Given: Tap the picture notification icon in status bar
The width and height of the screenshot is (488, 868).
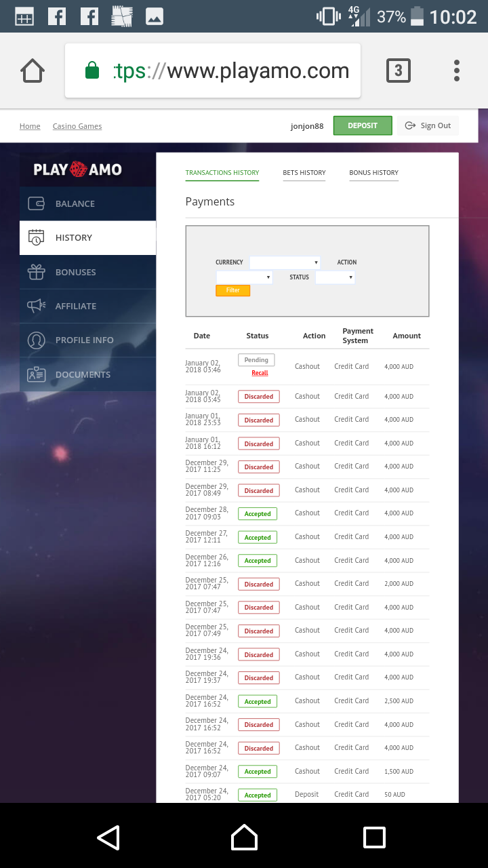Looking at the screenshot, I should [x=155, y=16].
